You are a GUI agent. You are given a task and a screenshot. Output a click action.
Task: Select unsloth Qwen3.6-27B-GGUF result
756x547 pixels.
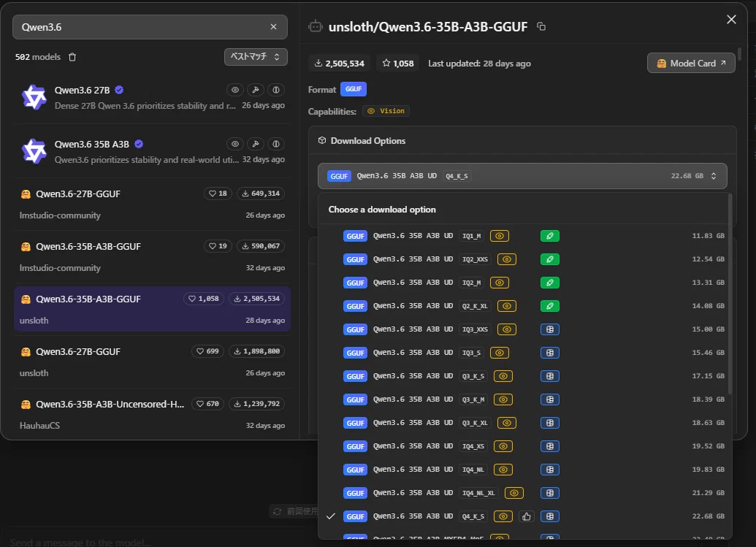coord(153,362)
